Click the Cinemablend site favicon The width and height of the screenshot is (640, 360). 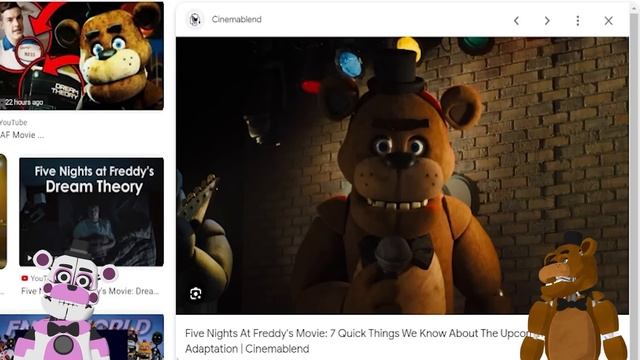click(195, 19)
